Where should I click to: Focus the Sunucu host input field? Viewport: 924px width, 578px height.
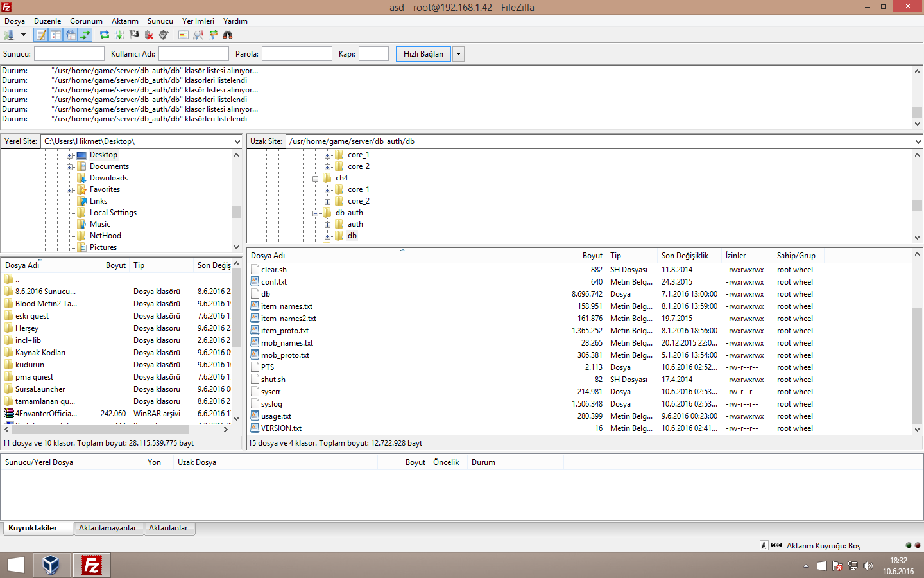pyautogui.click(x=69, y=54)
